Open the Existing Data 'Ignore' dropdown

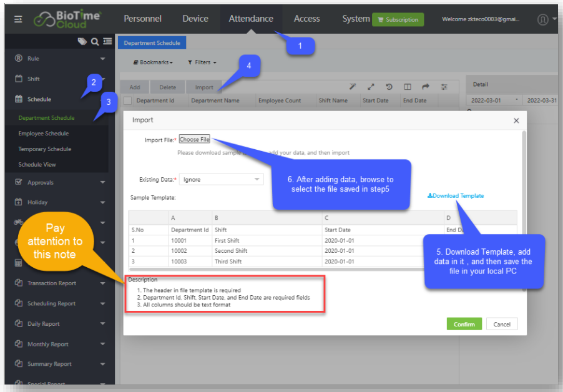[x=222, y=180]
